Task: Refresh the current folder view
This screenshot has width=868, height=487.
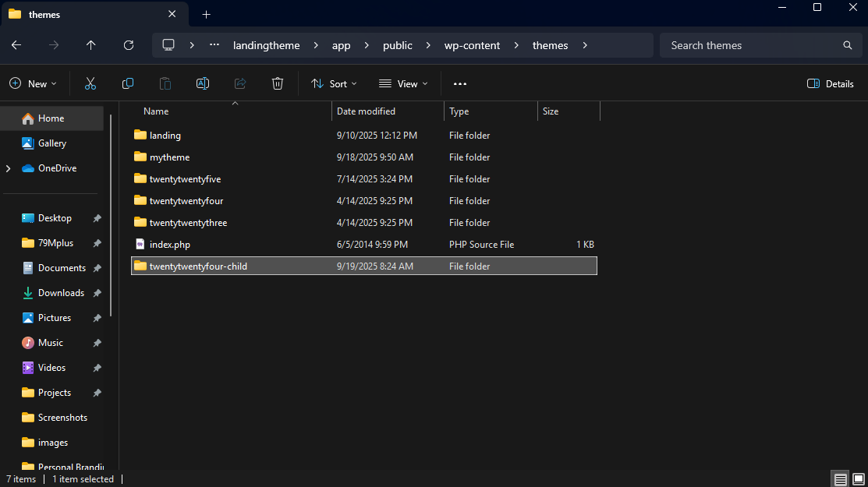Action: pyautogui.click(x=129, y=45)
